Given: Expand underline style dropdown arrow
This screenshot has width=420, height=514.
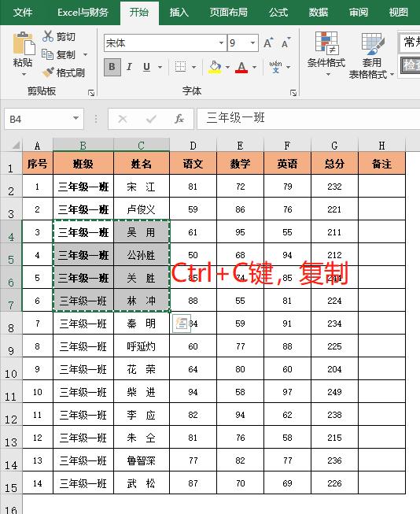Looking at the screenshot, I should click(x=160, y=67).
